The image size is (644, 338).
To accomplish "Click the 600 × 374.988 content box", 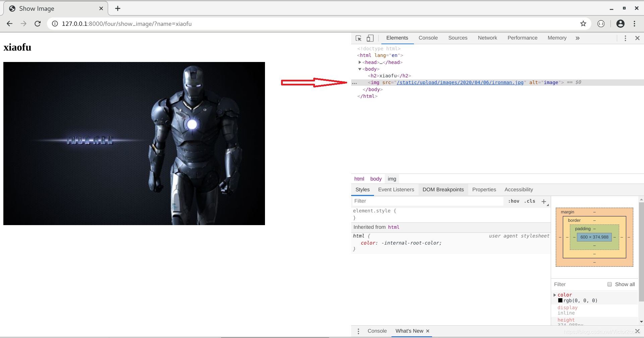I will (x=594, y=237).
